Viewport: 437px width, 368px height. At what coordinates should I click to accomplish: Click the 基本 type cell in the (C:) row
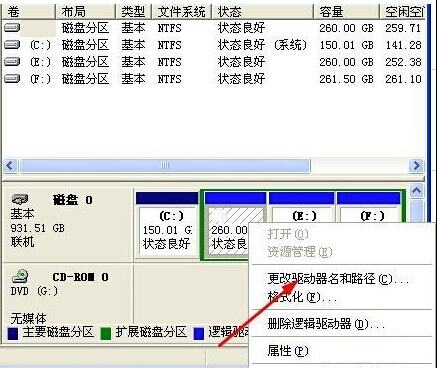133,45
